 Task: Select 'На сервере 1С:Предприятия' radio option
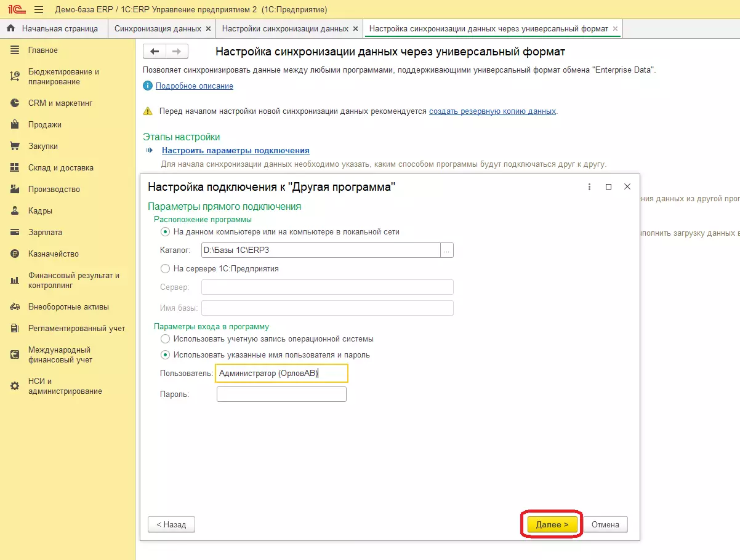(x=165, y=268)
